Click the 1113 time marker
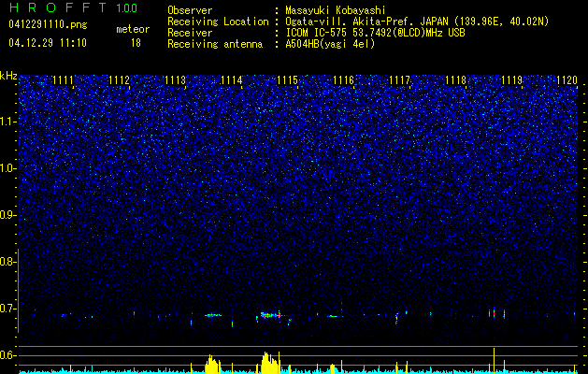Viewport: 588px width, 374px height. [176, 79]
